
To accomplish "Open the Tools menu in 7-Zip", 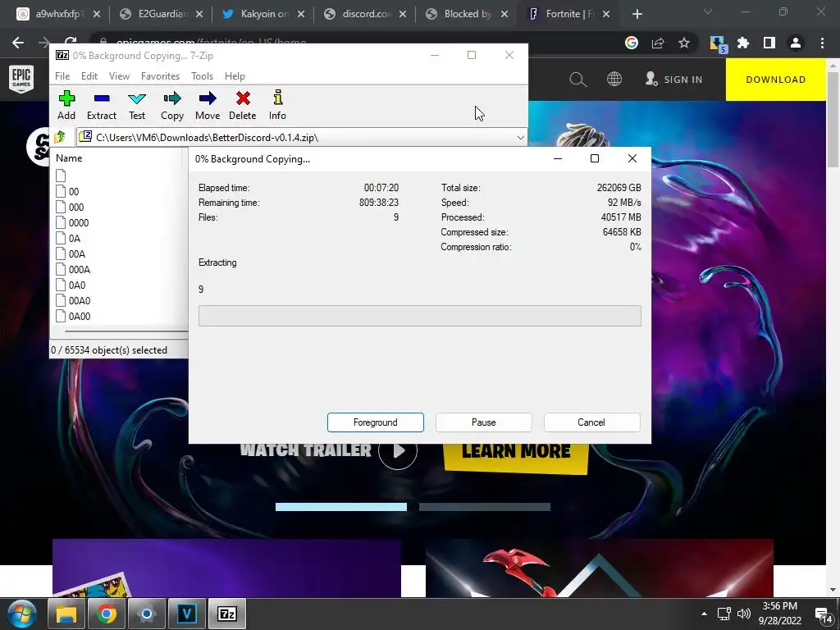I will coord(202,76).
